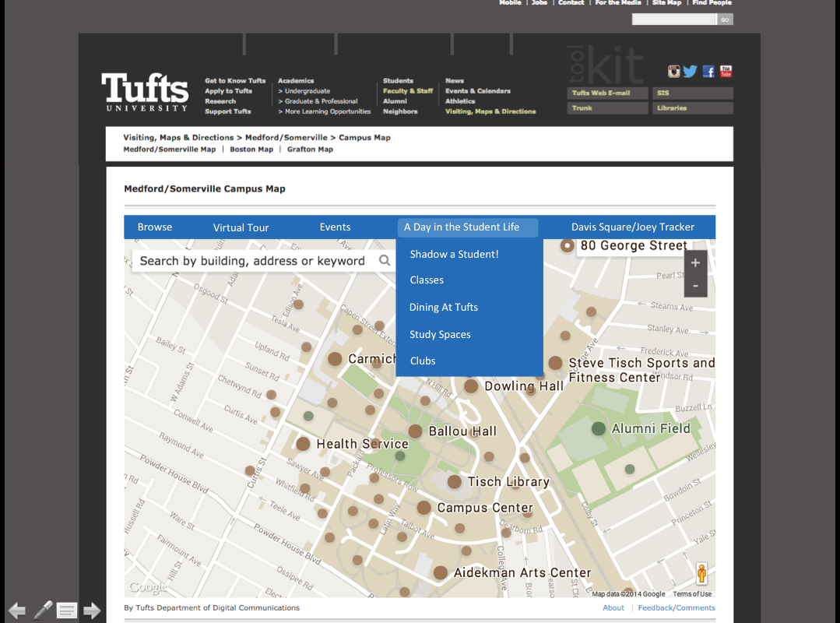Open the slide notes list icon

click(x=67, y=611)
